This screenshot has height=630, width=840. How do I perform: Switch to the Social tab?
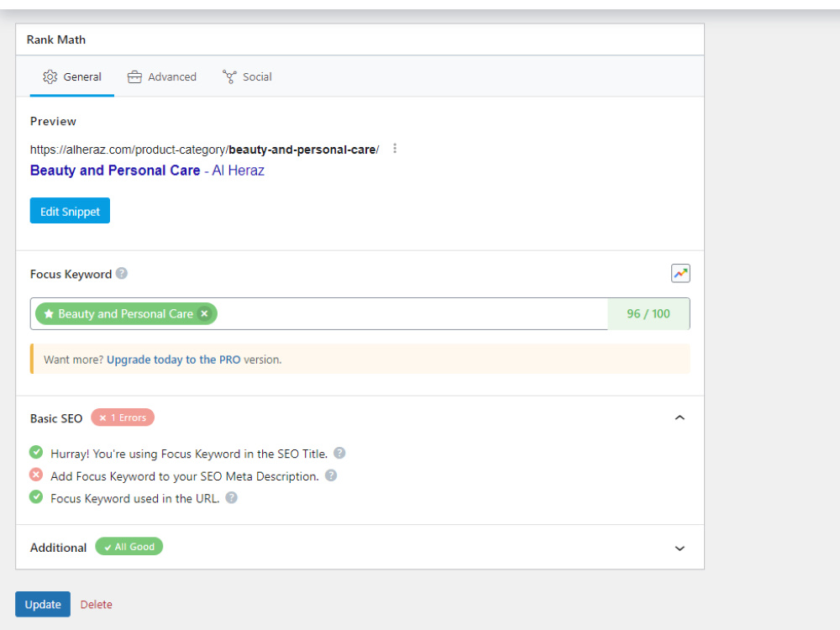pyautogui.click(x=247, y=76)
